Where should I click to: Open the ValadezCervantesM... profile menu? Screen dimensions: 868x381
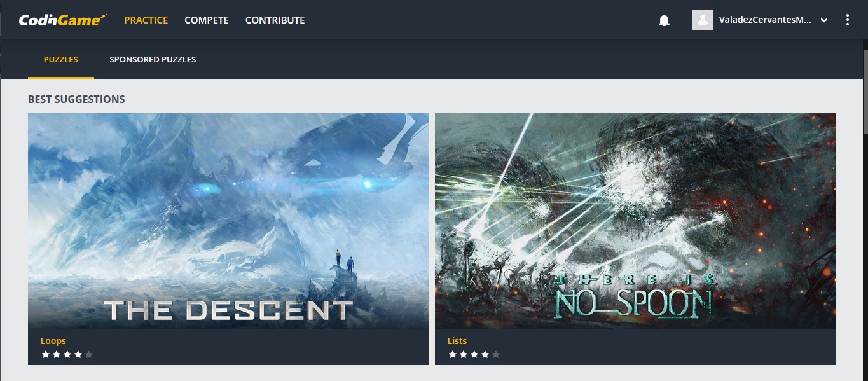[x=765, y=20]
